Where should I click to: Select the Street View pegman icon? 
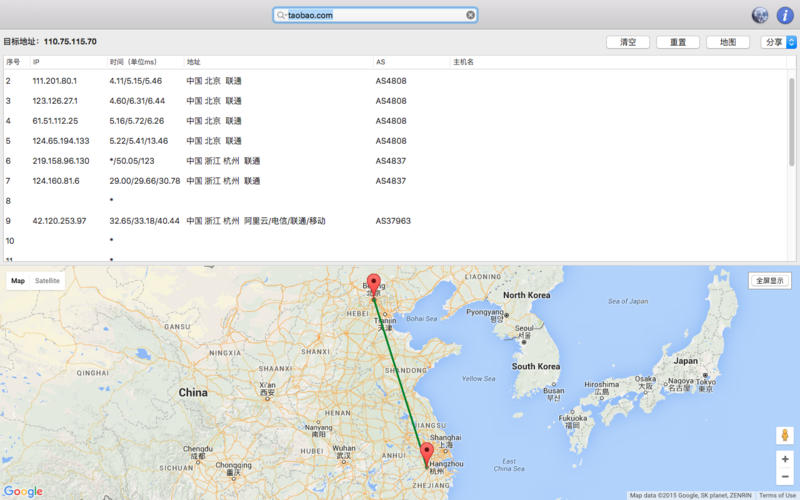tap(785, 435)
